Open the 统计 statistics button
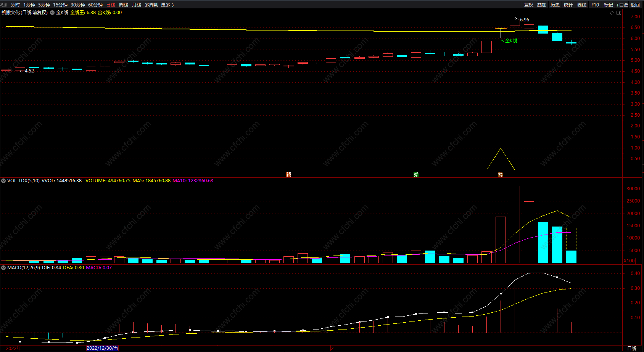Viewport: 644px width, 352px height. [568, 5]
